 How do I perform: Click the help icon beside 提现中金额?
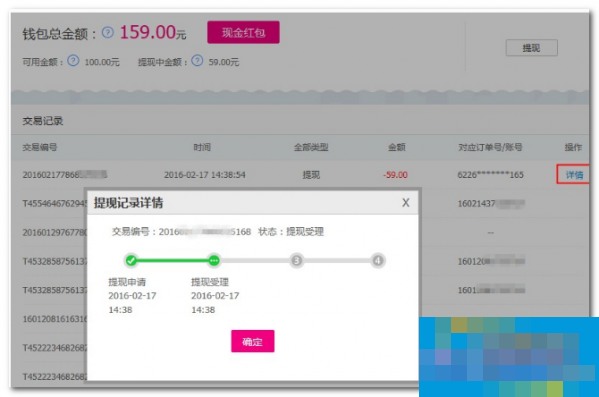tap(197, 61)
